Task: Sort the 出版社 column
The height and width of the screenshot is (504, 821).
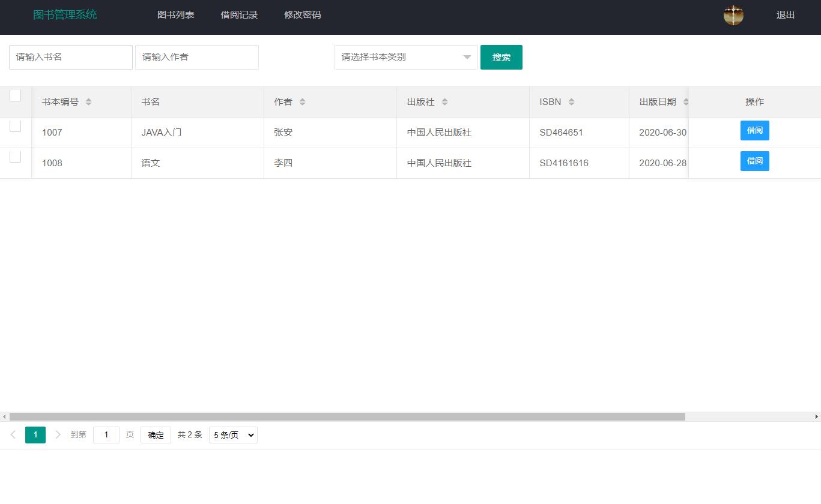Action: [x=444, y=101]
